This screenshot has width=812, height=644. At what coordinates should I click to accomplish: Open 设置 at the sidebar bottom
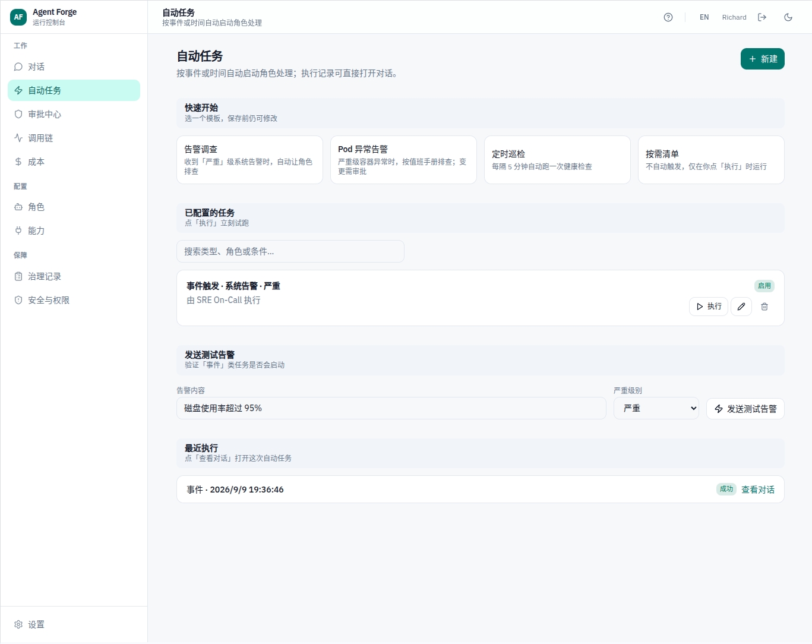pos(74,624)
